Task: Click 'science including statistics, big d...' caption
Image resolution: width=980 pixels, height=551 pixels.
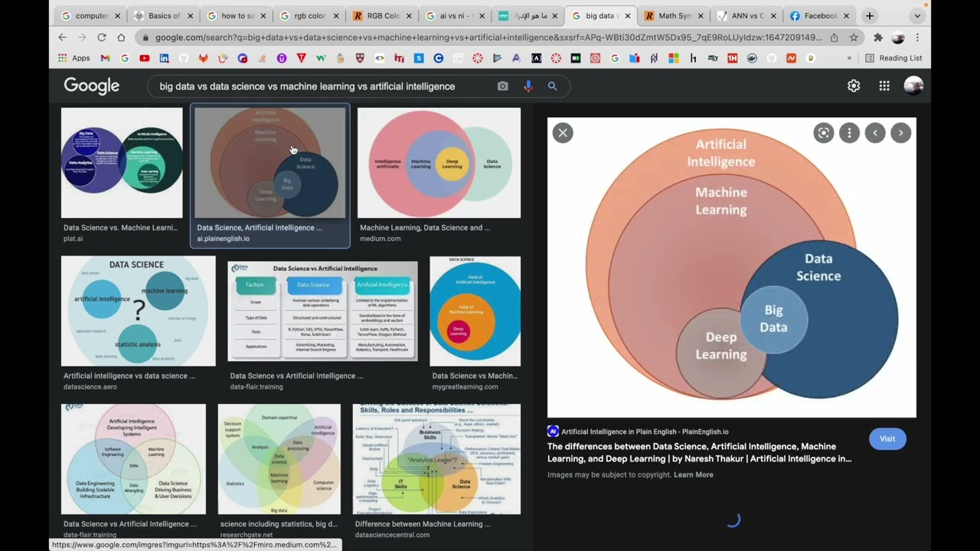Action: pyautogui.click(x=279, y=524)
